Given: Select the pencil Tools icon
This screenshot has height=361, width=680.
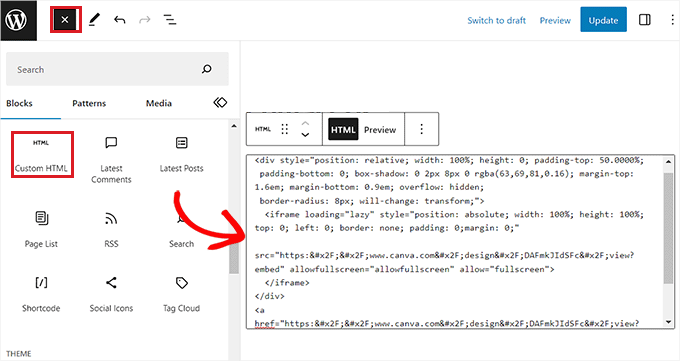Looking at the screenshot, I should point(94,20).
